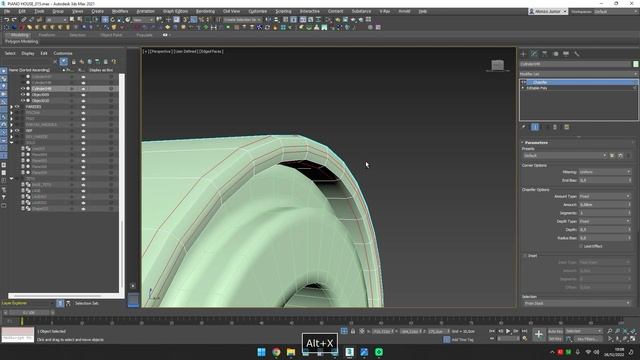640x360 pixels.
Task: Open the Depth Type dropdown
Action: point(604,221)
